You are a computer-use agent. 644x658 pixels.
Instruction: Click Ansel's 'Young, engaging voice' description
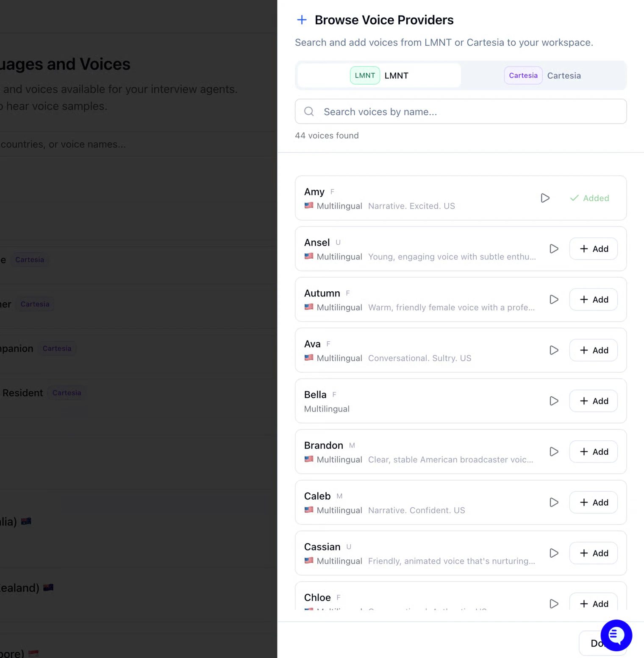coord(452,257)
